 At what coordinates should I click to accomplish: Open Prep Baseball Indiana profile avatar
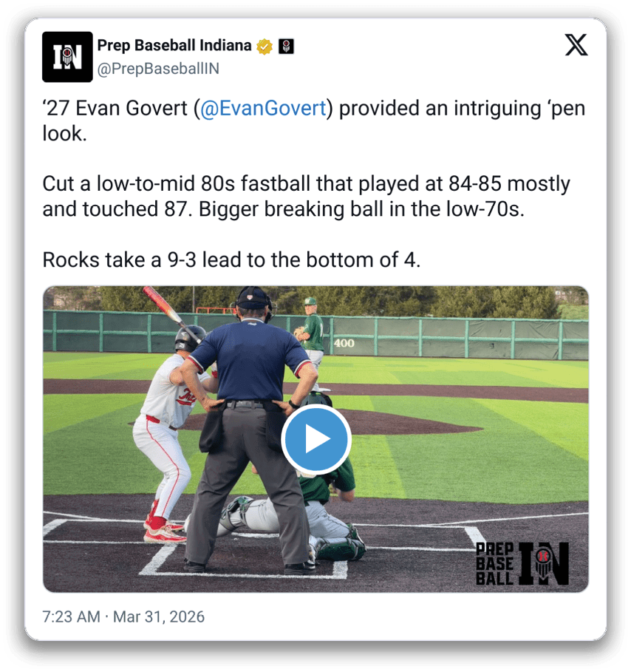pyautogui.click(x=67, y=57)
